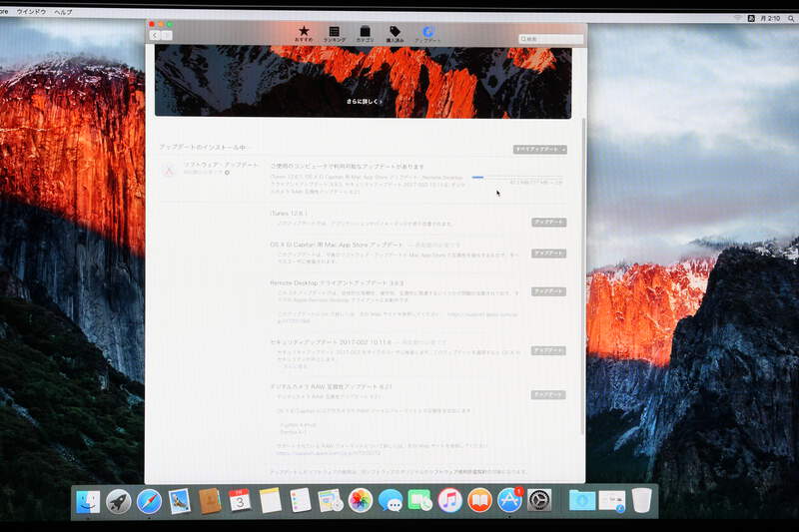Select the セキュリティアップデート 2017-002 title
The height and width of the screenshot is (532, 799).
point(331,342)
